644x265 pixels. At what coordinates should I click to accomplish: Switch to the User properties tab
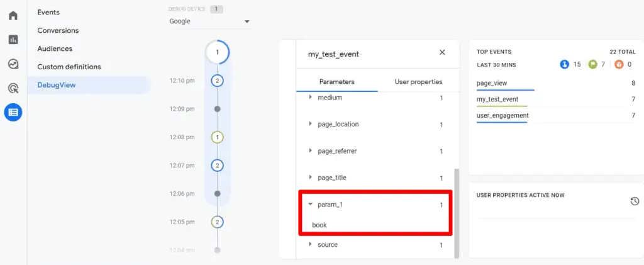(x=418, y=81)
